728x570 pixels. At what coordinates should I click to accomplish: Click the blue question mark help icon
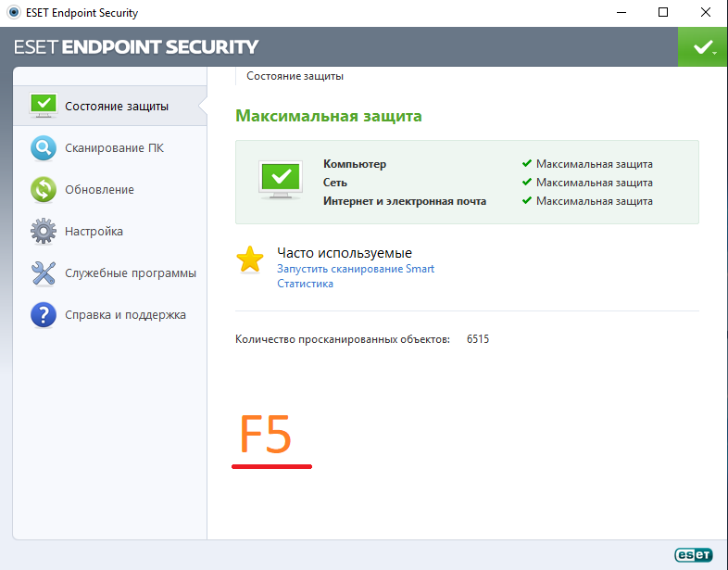[x=44, y=314]
